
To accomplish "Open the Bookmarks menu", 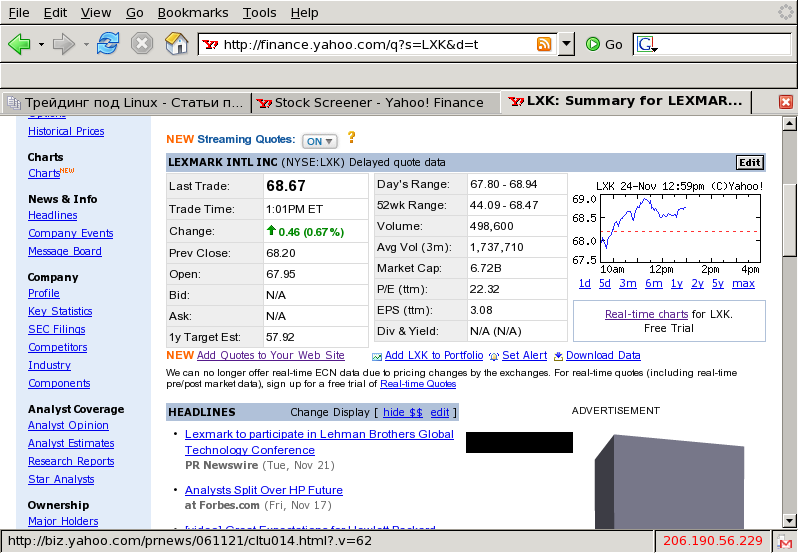I will (193, 13).
